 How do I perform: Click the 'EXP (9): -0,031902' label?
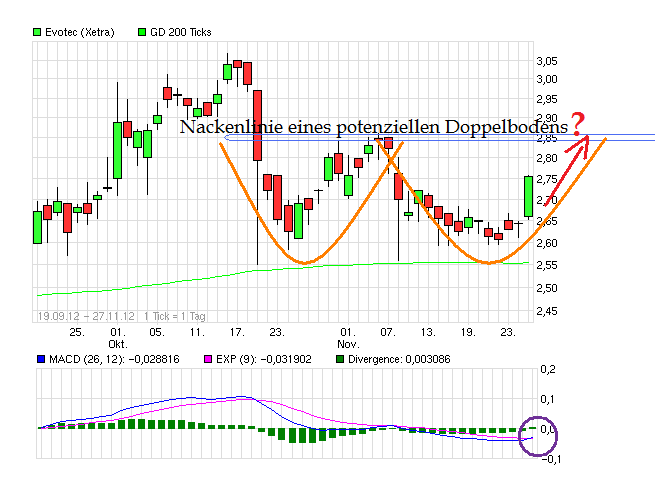click(x=264, y=360)
